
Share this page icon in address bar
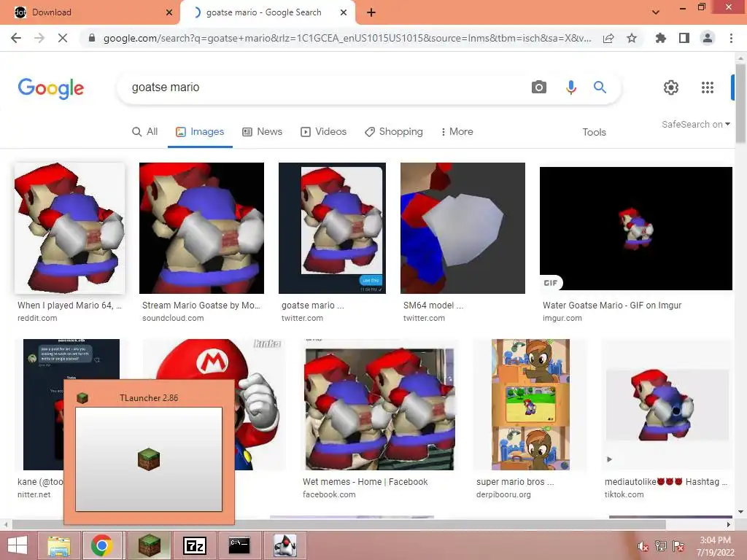pos(608,38)
